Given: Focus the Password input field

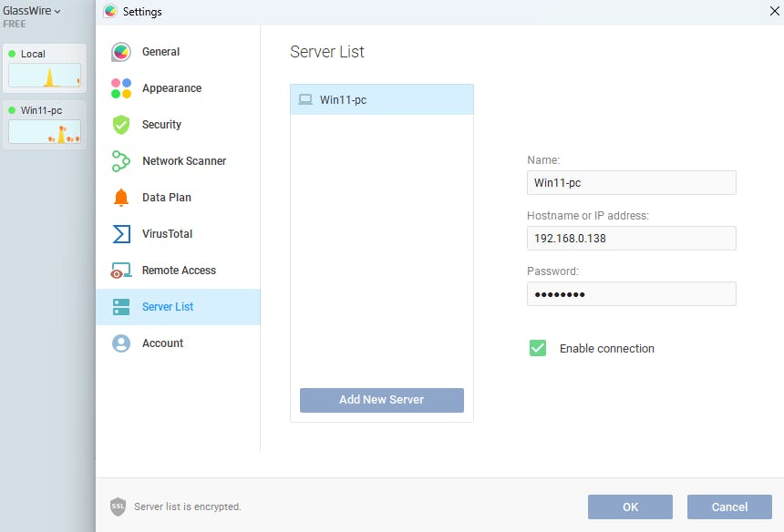Looking at the screenshot, I should pyautogui.click(x=632, y=293).
